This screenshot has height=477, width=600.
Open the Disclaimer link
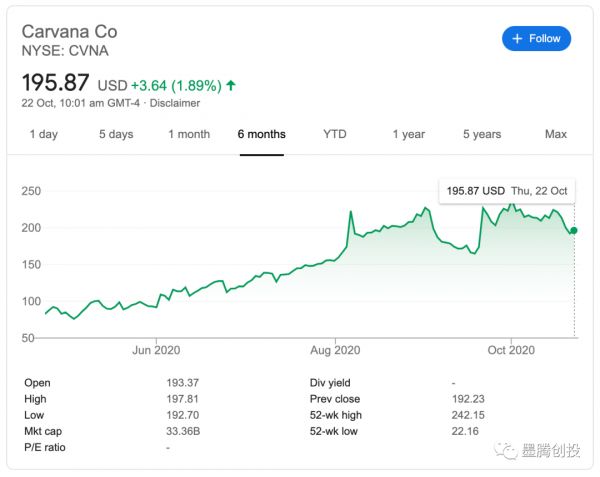coord(175,103)
